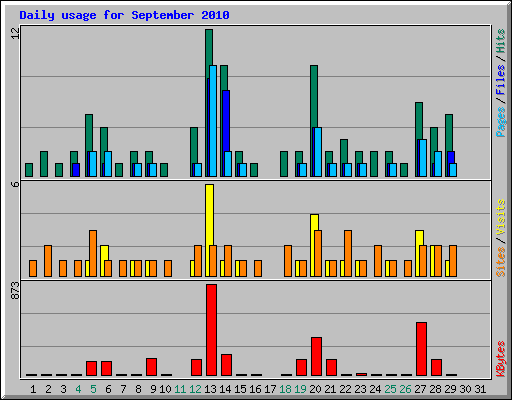Click day label 20
This screenshot has height=400, width=512.
click(315, 389)
